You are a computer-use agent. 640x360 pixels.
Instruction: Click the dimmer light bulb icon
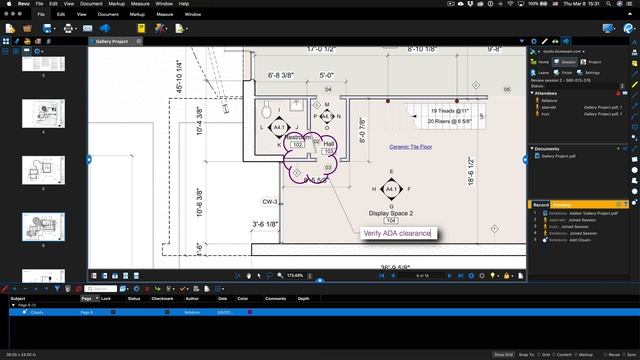click(493, 276)
